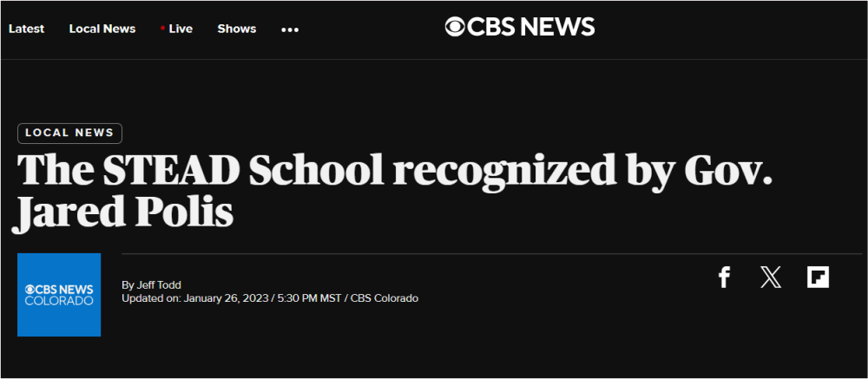
Task: Click the CBS eye logo in header
Action: point(456,28)
